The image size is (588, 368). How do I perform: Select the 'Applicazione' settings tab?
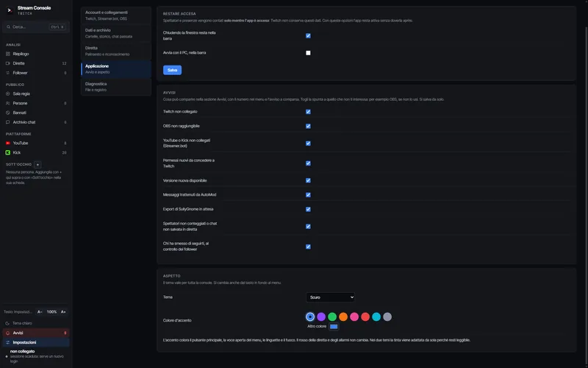[116, 69]
